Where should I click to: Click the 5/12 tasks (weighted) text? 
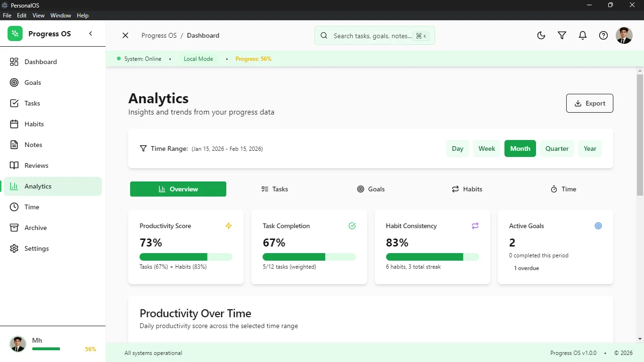pos(289,267)
